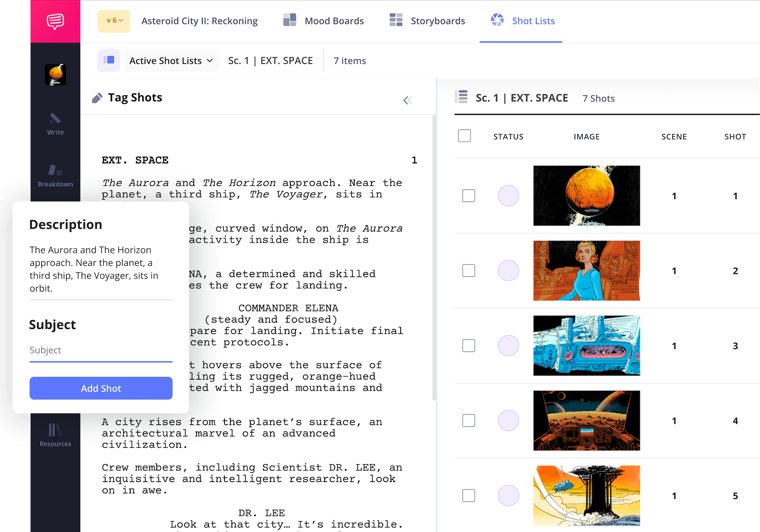Check the checkbox for shot 1

click(x=468, y=196)
